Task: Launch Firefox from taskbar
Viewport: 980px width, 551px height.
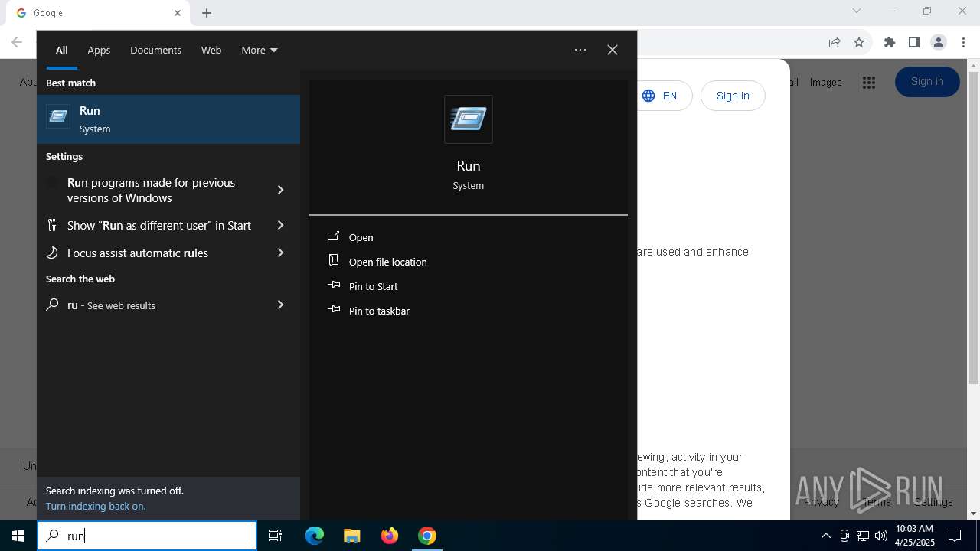Action: (390, 536)
